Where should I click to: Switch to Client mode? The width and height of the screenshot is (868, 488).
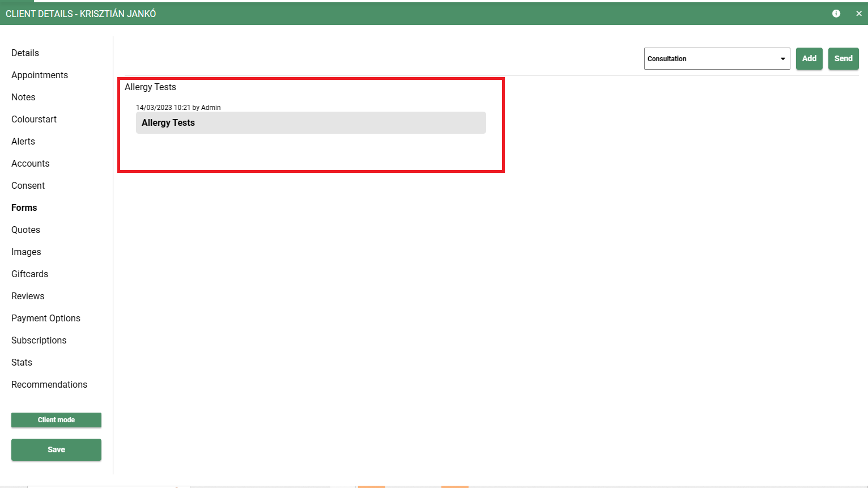click(56, 420)
